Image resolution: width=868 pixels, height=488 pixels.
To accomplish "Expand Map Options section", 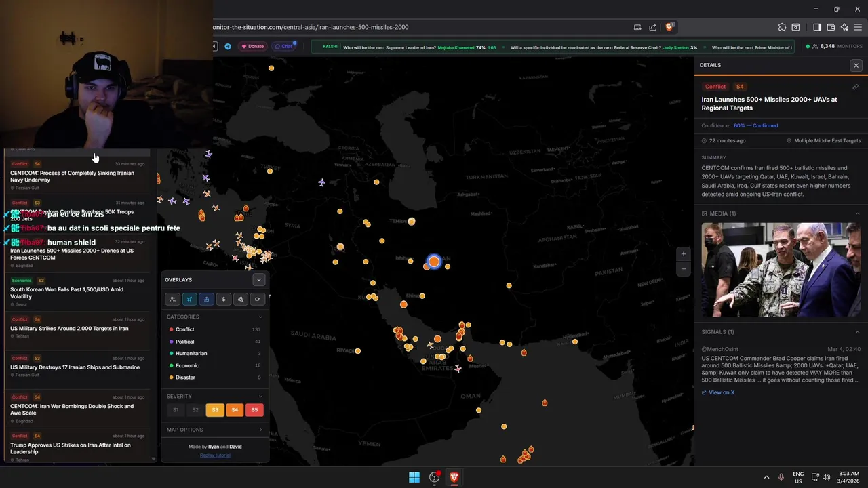I will tap(260, 430).
